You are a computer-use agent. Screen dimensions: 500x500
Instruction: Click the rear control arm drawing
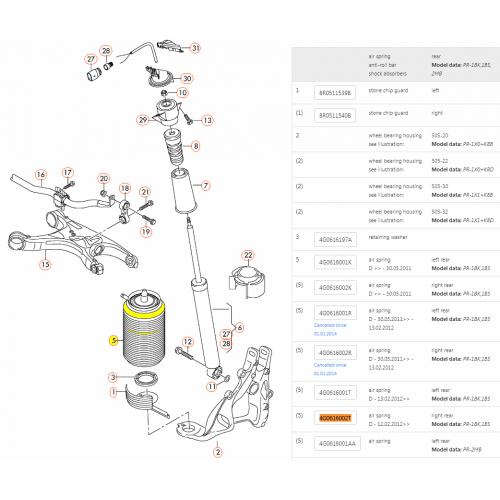click(x=73, y=242)
